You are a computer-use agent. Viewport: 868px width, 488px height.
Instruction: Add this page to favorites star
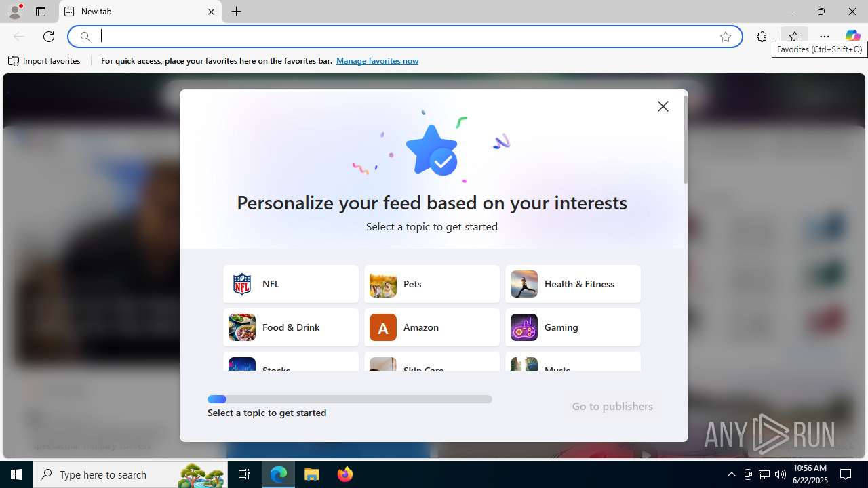726,37
